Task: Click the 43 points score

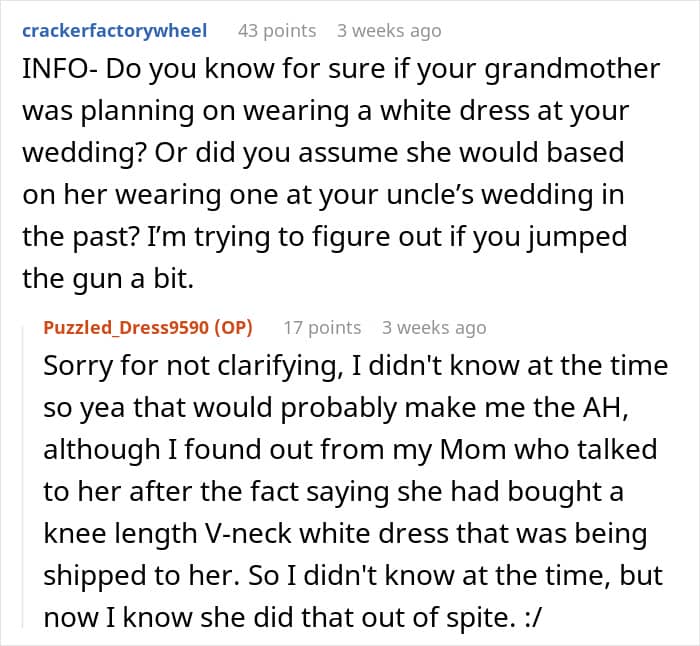Action: coord(276,31)
